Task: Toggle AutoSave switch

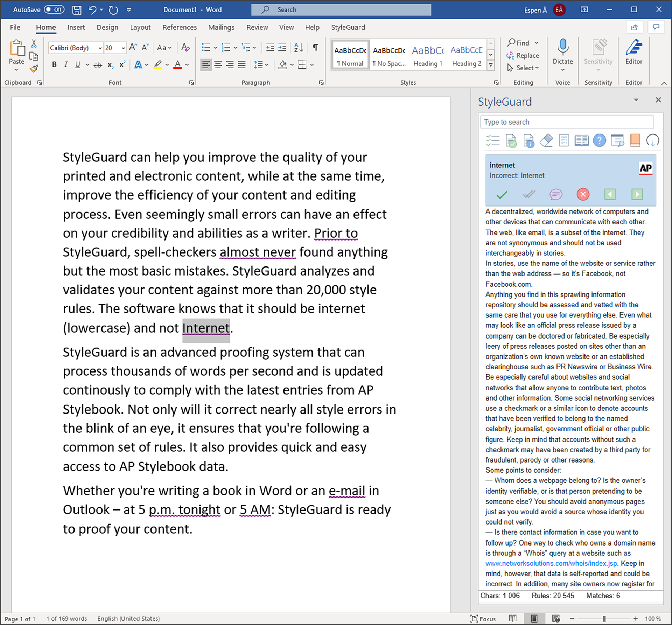Action: coord(54,9)
